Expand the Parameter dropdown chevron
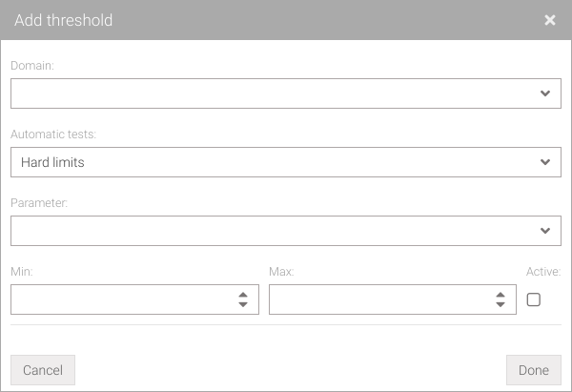 point(545,231)
